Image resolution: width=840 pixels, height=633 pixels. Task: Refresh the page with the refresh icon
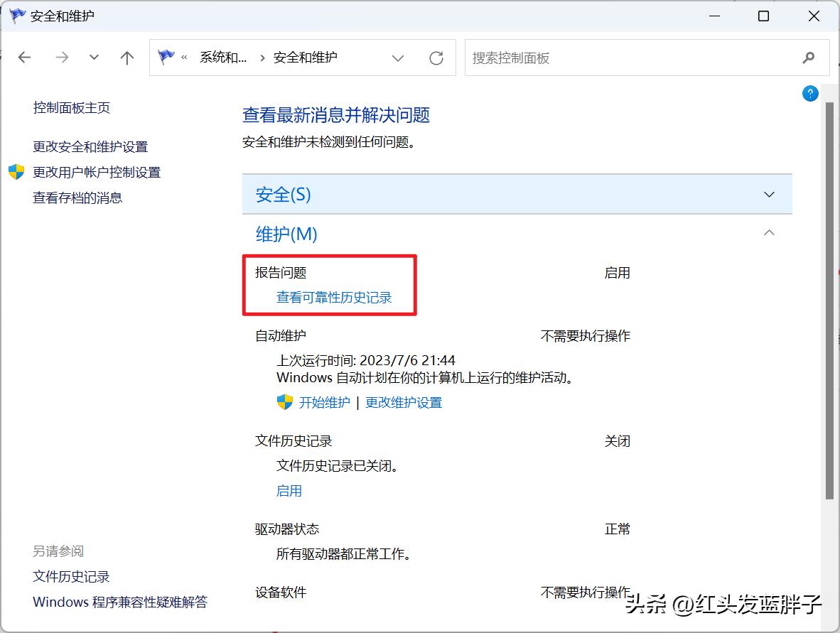tap(436, 58)
